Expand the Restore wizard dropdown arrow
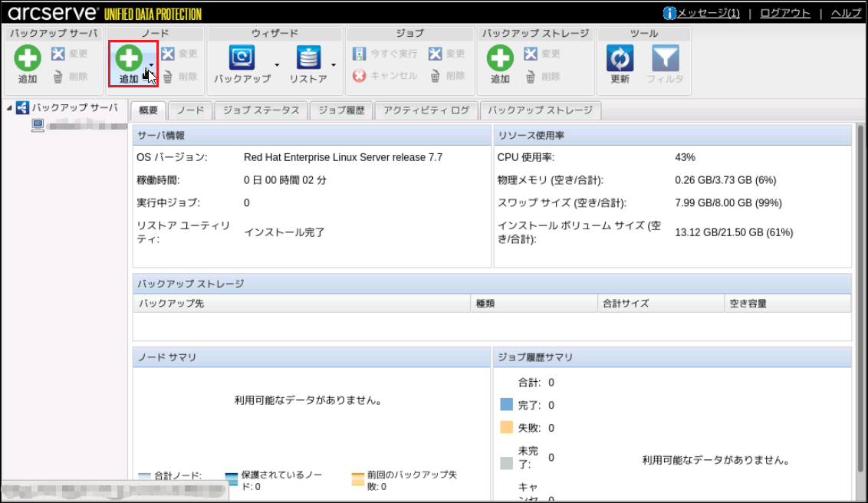Screen dimensions: 868x503 coord(334,66)
